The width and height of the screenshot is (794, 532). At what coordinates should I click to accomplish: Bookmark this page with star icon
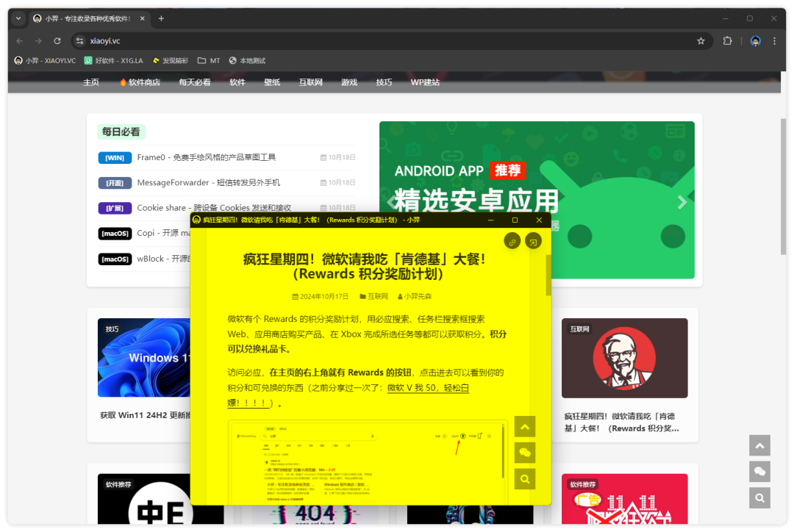pyautogui.click(x=701, y=41)
